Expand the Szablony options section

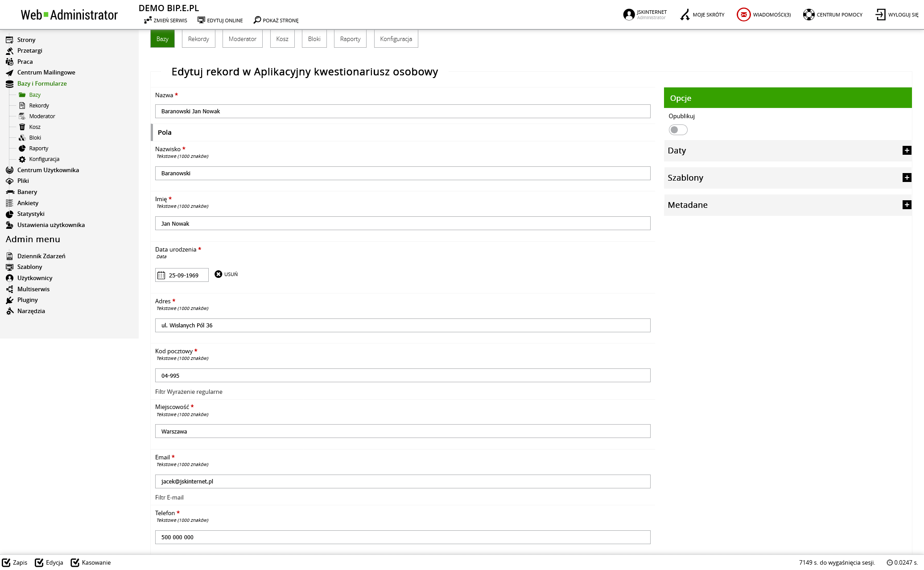(907, 178)
